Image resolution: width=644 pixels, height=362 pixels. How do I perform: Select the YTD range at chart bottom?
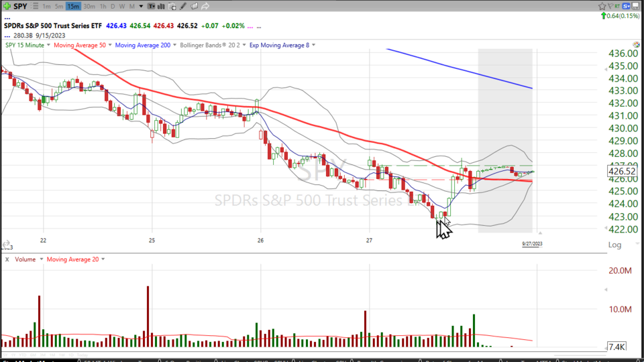23,355
